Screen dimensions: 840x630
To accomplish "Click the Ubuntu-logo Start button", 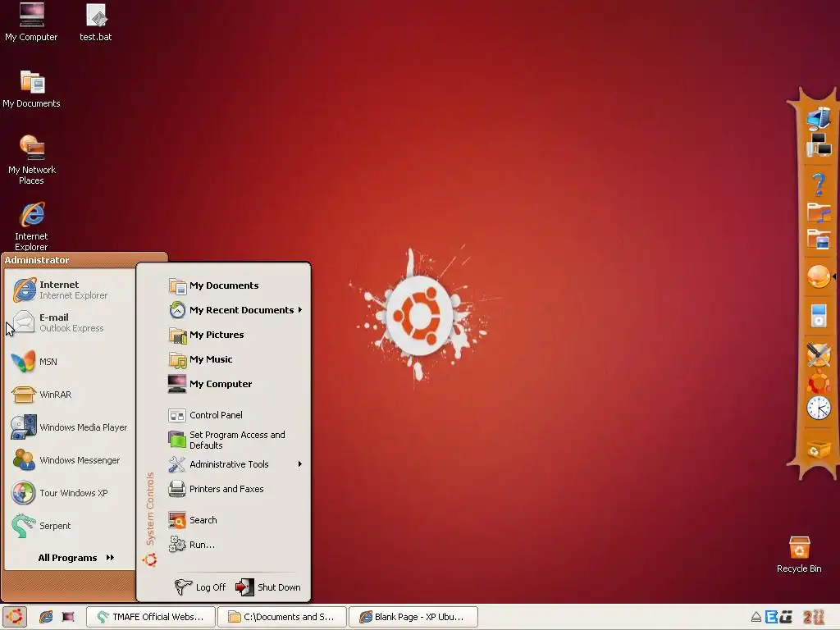I will (x=15, y=617).
